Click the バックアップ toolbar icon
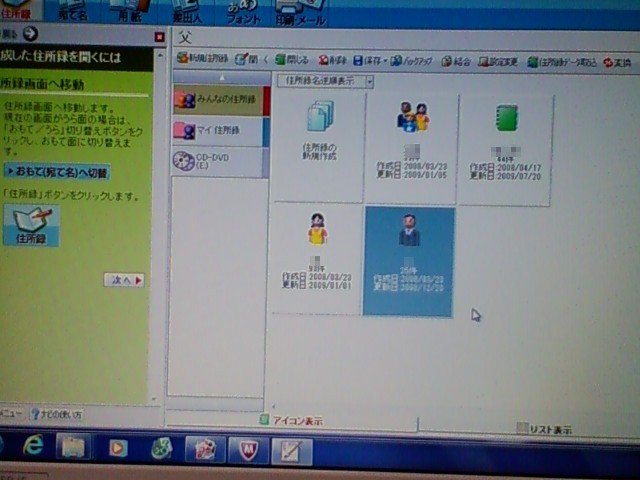 tap(411, 61)
